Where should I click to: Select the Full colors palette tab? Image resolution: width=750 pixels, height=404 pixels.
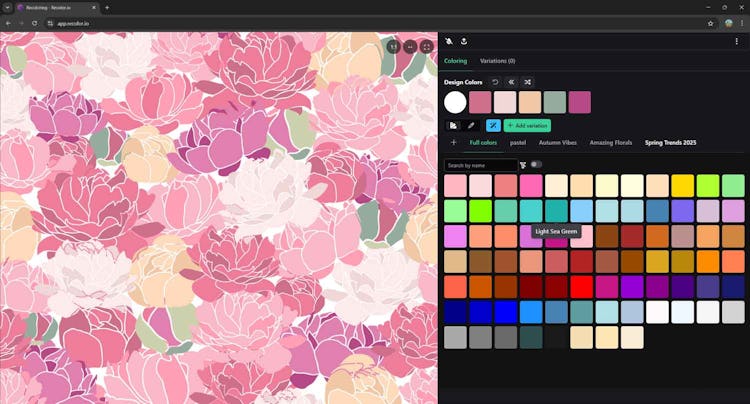click(x=483, y=142)
